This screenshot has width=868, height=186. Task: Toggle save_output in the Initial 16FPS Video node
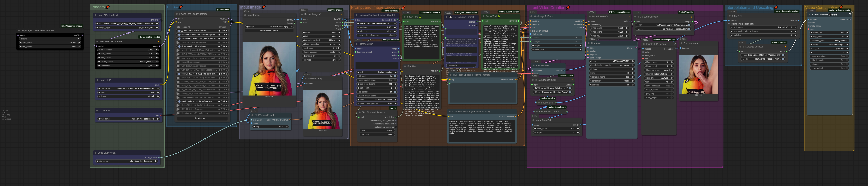pyautogui.click(x=659, y=98)
